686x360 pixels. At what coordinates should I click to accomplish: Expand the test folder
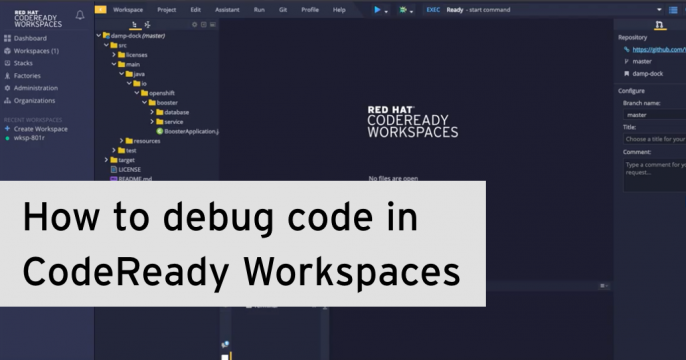(114, 150)
